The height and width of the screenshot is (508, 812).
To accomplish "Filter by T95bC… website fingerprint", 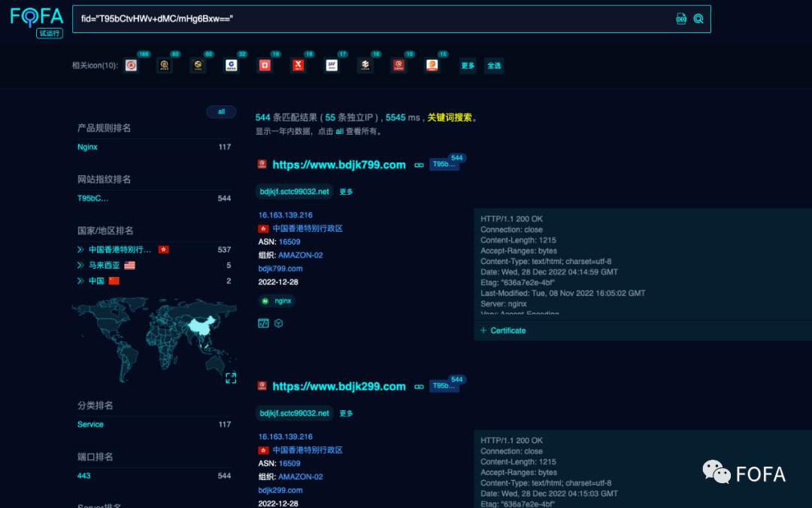I will [x=92, y=198].
